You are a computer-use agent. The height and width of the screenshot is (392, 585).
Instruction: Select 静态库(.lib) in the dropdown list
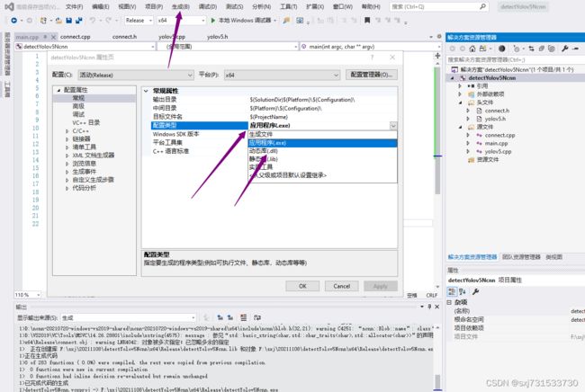pos(323,159)
